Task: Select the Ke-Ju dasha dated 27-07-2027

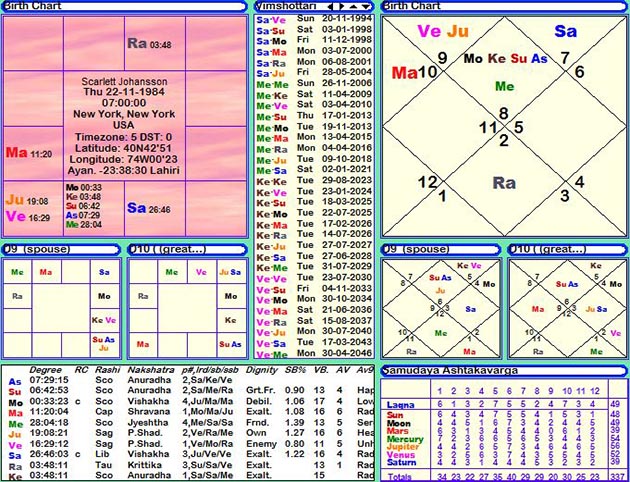Action: click(x=314, y=245)
